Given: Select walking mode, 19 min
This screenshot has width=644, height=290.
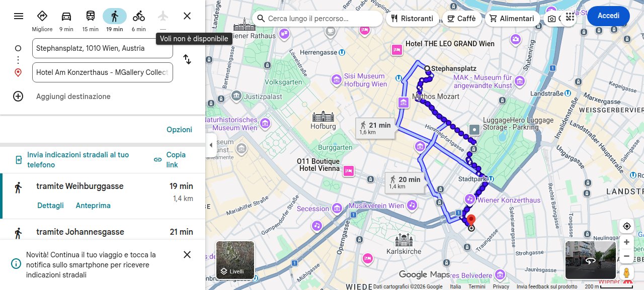Looking at the screenshot, I should [115, 20].
